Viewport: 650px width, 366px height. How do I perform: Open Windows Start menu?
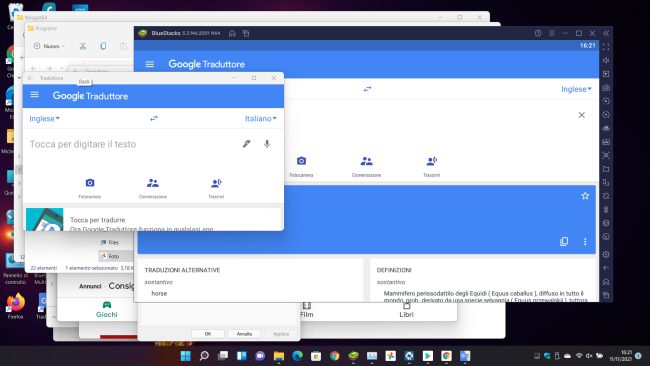pos(186,356)
